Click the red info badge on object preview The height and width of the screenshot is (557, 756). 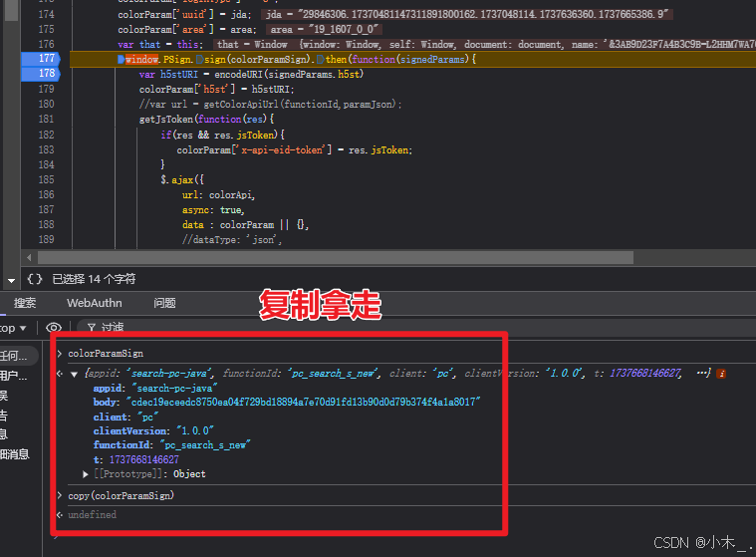click(721, 374)
